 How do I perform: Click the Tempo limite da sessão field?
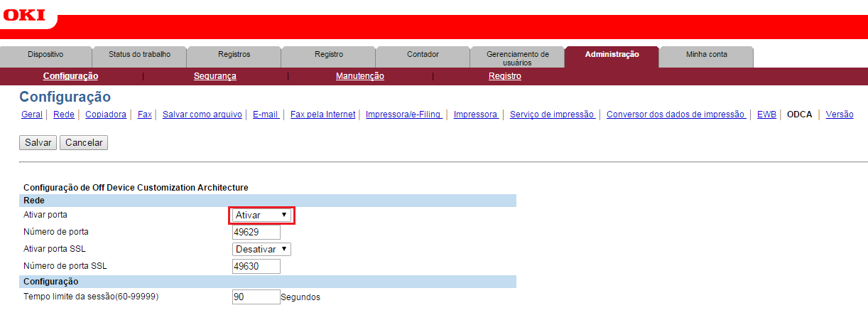[256, 297]
